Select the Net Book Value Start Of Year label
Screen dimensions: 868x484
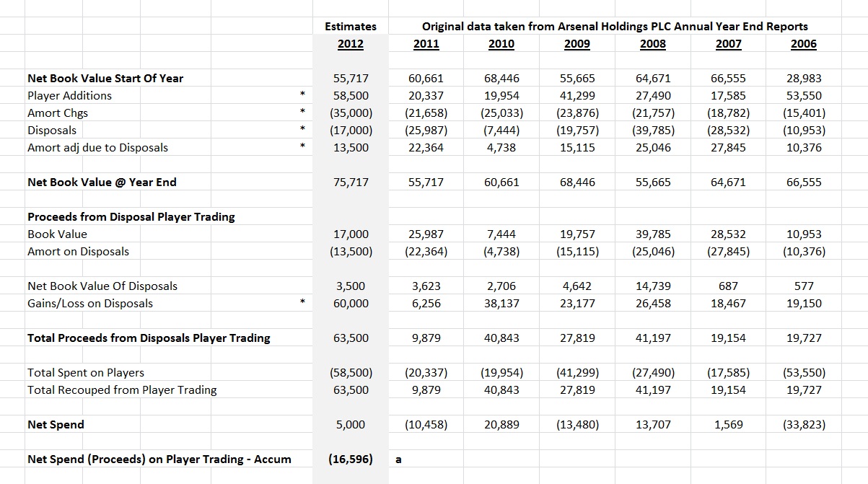(105, 78)
